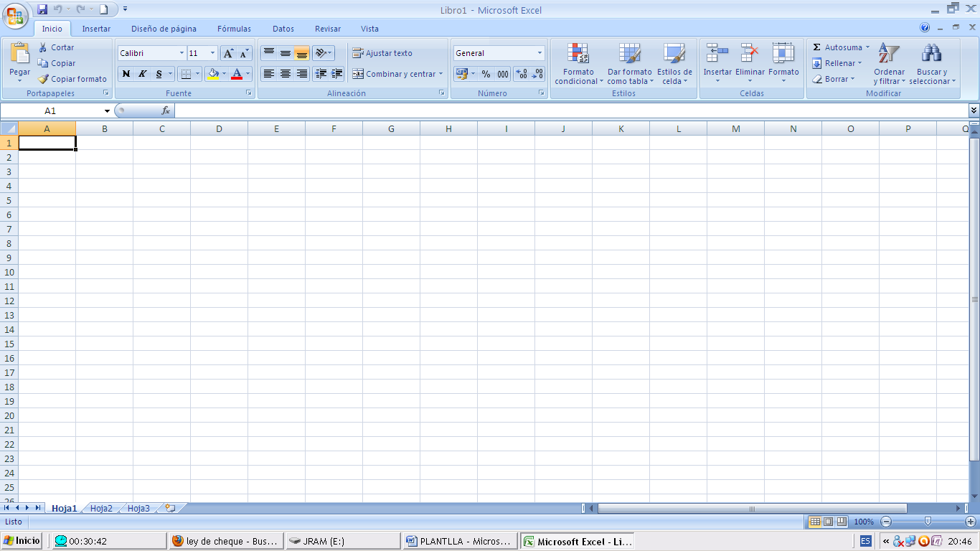Click the zoom slider handle
Viewport: 980px width, 551px height.
[928, 522]
